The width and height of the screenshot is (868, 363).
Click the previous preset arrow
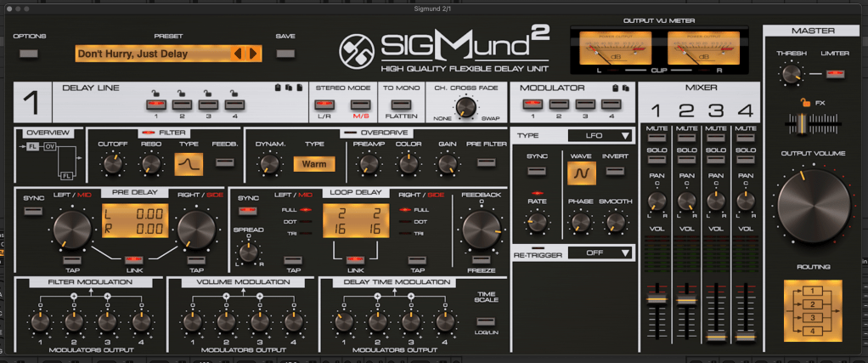click(240, 54)
